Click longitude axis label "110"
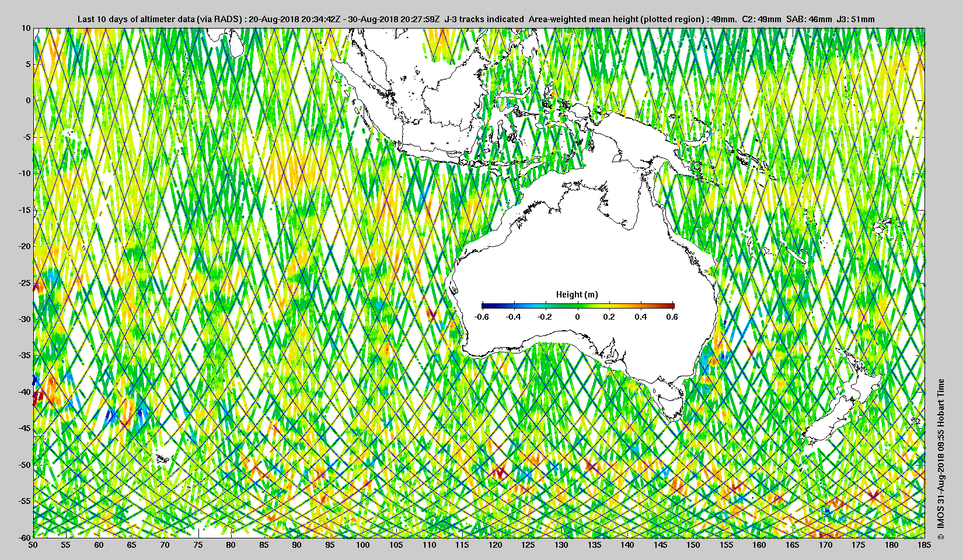 tap(429, 545)
